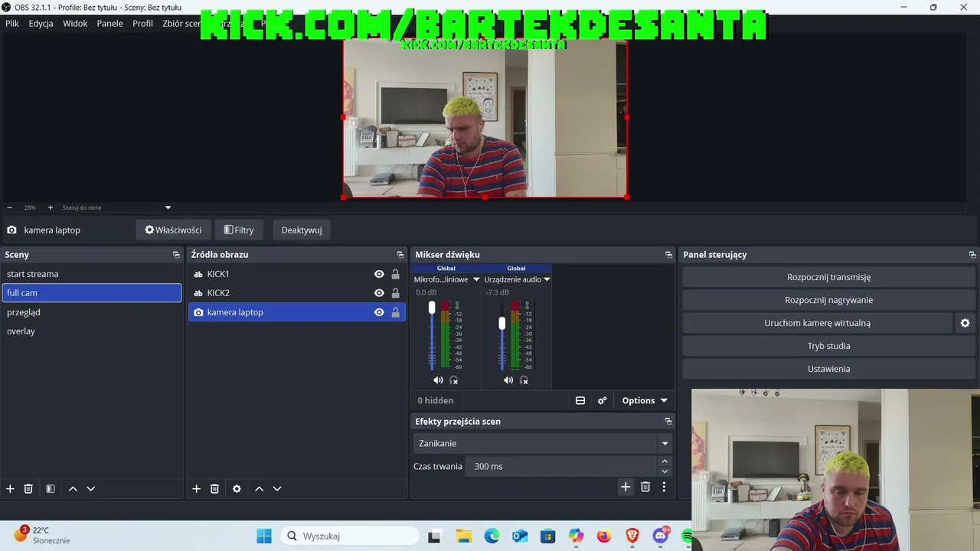Screen dimensions: 980x551
Task: Hide the kamera laptop source
Action: [x=379, y=312]
